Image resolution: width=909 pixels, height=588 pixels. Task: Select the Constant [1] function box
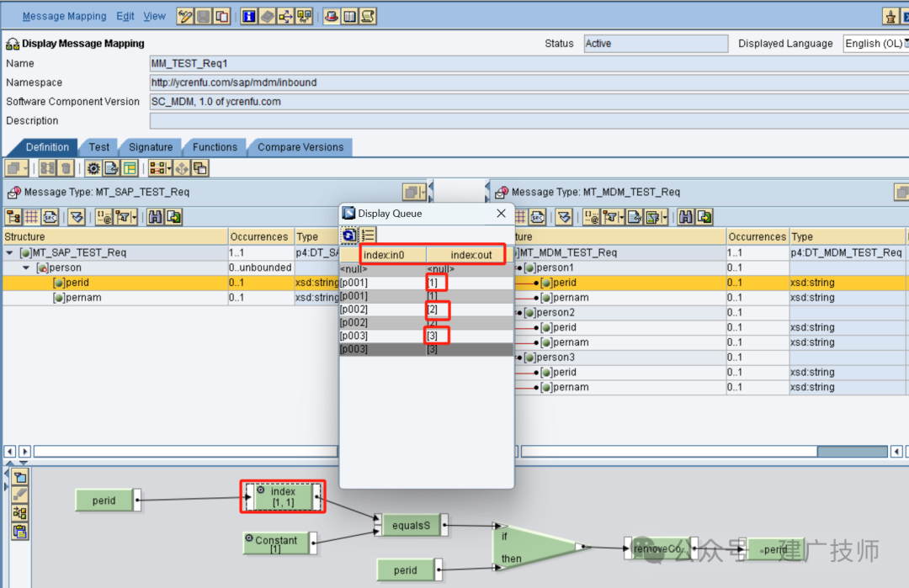click(x=280, y=543)
